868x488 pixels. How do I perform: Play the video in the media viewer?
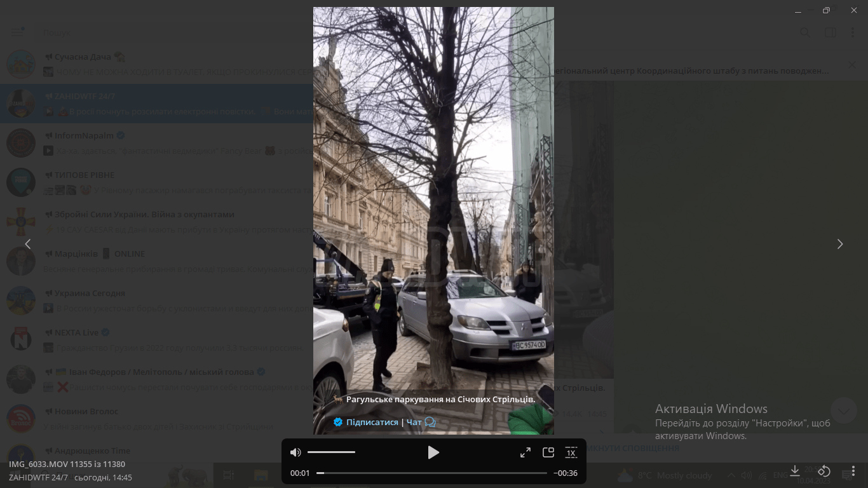433,452
